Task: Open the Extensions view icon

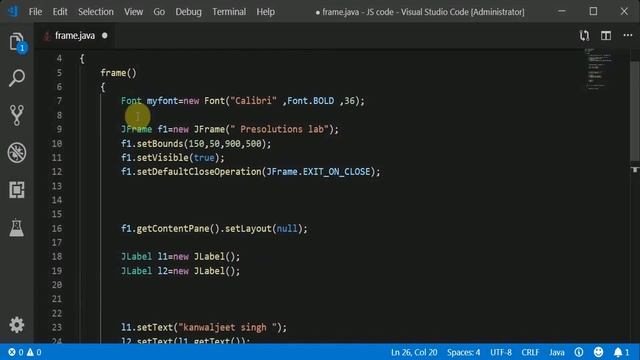Action: [17, 190]
